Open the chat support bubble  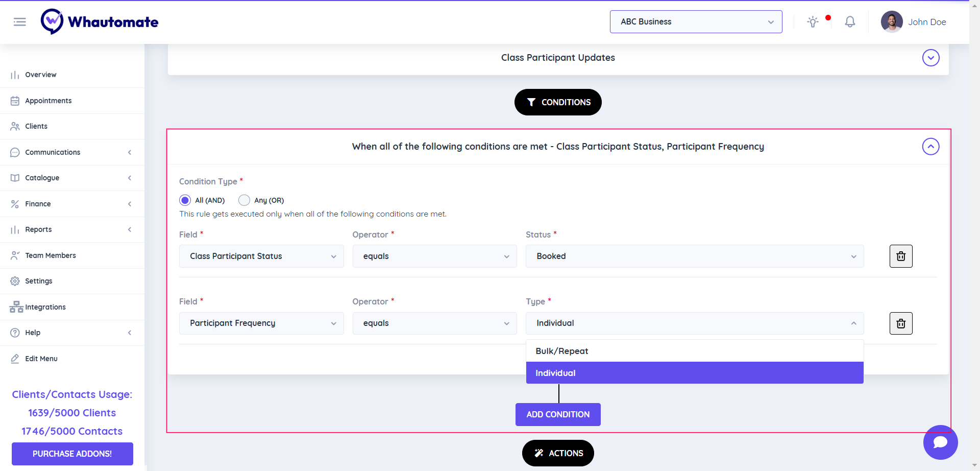tap(940, 442)
